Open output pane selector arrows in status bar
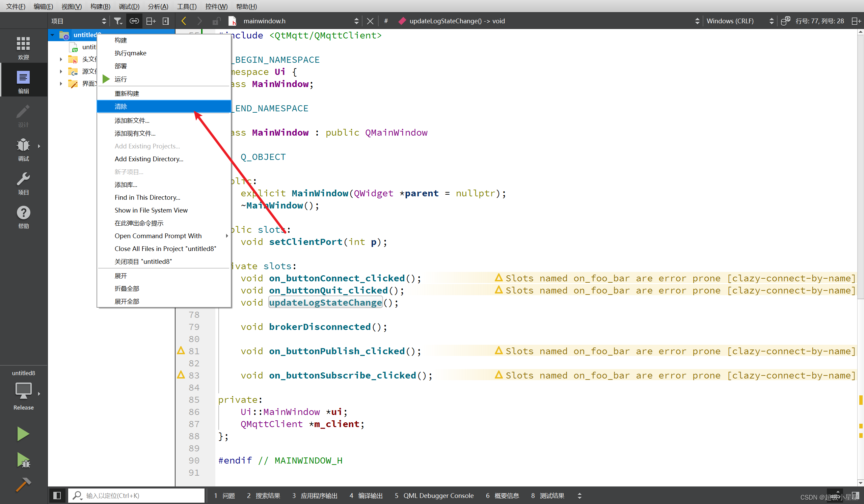864x504 pixels. (579, 496)
